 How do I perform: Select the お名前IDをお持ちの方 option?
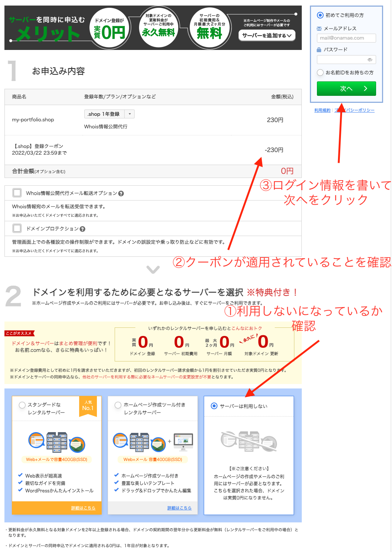(x=320, y=72)
